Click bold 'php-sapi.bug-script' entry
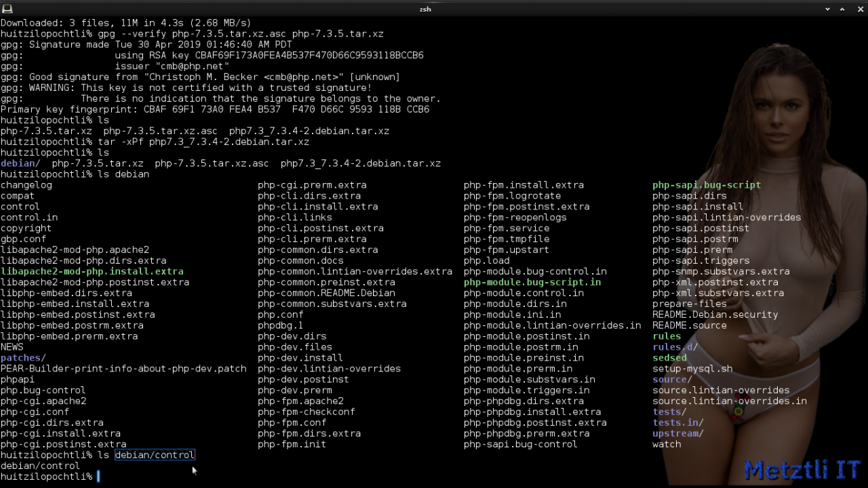Image resolution: width=868 pixels, height=488 pixels. coord(707,185)
